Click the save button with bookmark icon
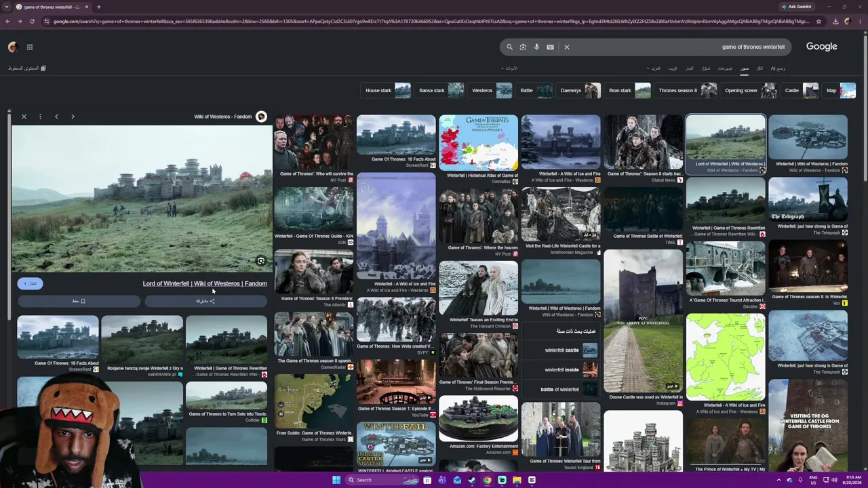Viewport: 868px width, 488px height. [79, 301]
